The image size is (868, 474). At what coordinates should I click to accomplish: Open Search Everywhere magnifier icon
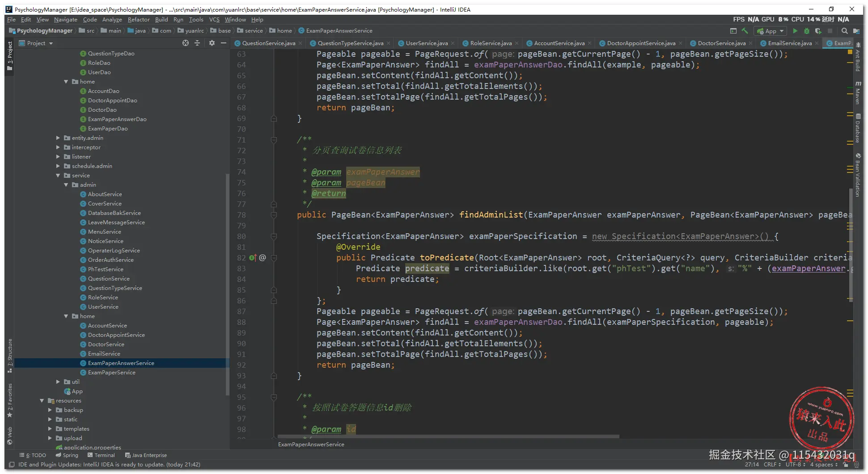(x=844, y=31)
